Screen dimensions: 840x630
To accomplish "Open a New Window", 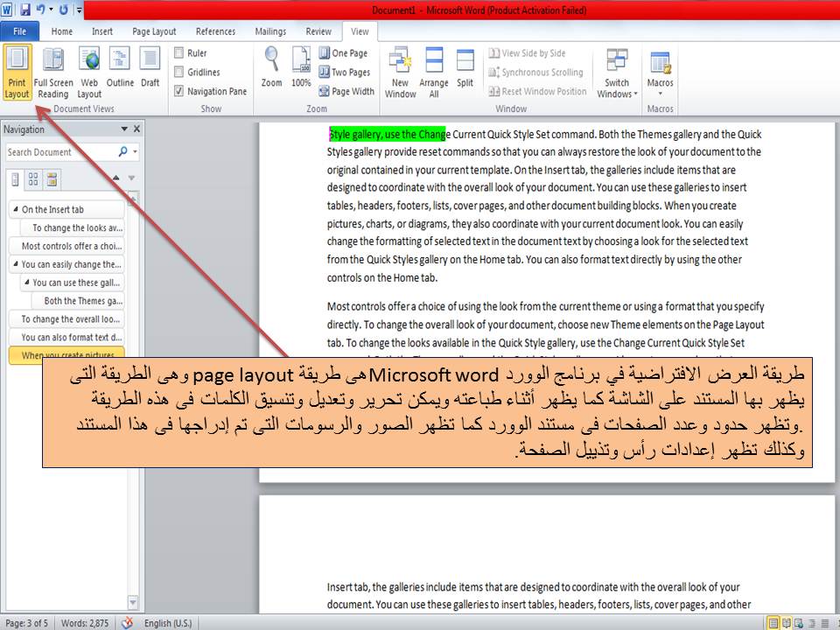I will [400, 73].
